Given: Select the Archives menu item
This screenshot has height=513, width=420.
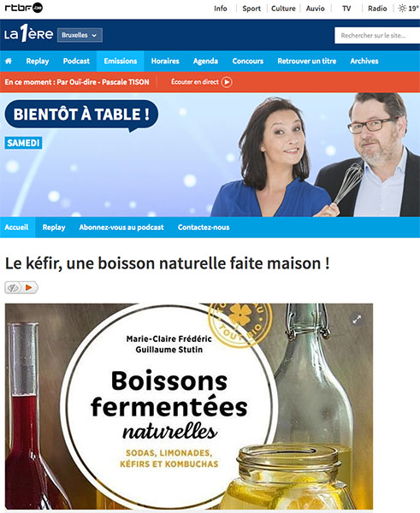Looking at the screenshot, I should [x=364, y=61].
